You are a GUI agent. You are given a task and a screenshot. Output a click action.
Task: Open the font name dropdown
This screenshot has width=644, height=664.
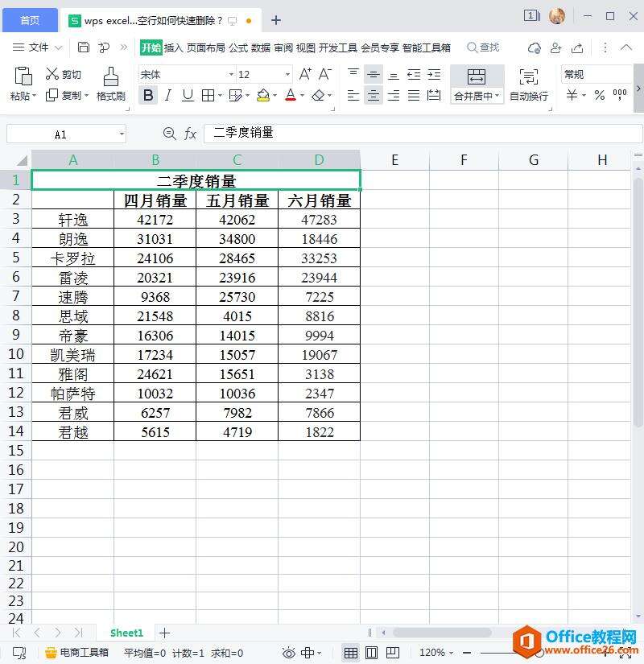[231, 75]
